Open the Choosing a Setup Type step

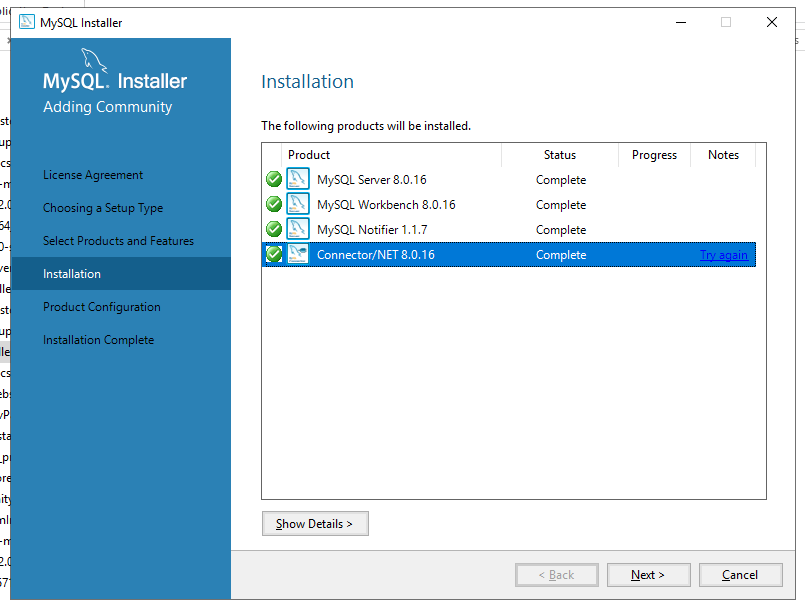[x=103, y=208]
